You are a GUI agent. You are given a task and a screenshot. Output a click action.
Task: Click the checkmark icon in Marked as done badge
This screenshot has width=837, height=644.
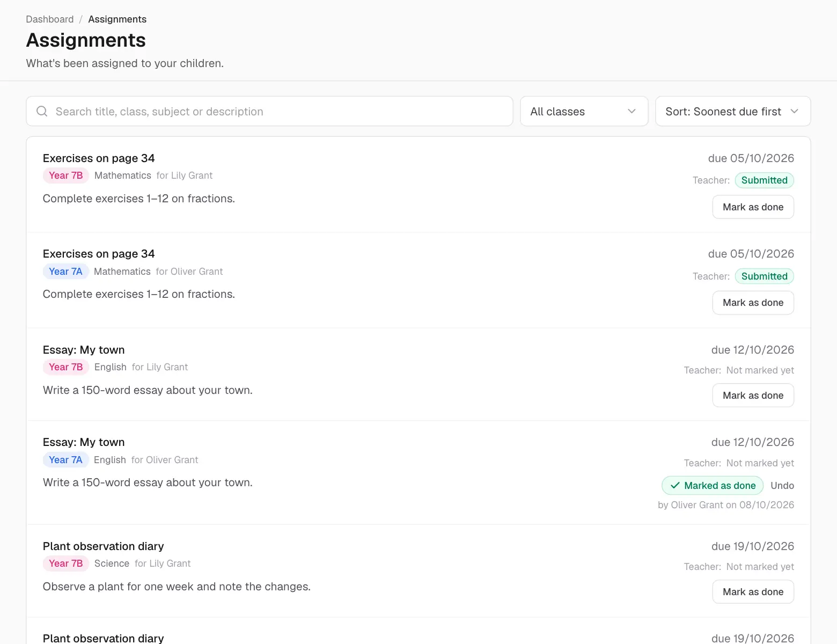point(675,486)
